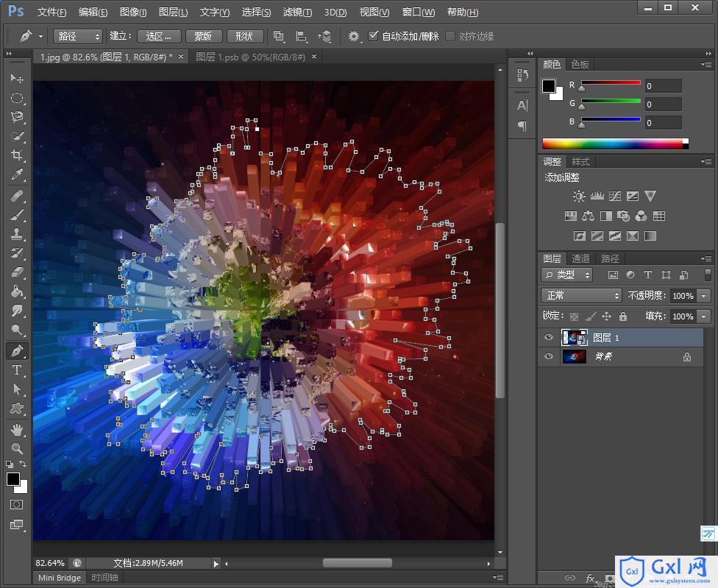
Task: Open the 文件(F) menu
Action: click(x=51, y=12)
